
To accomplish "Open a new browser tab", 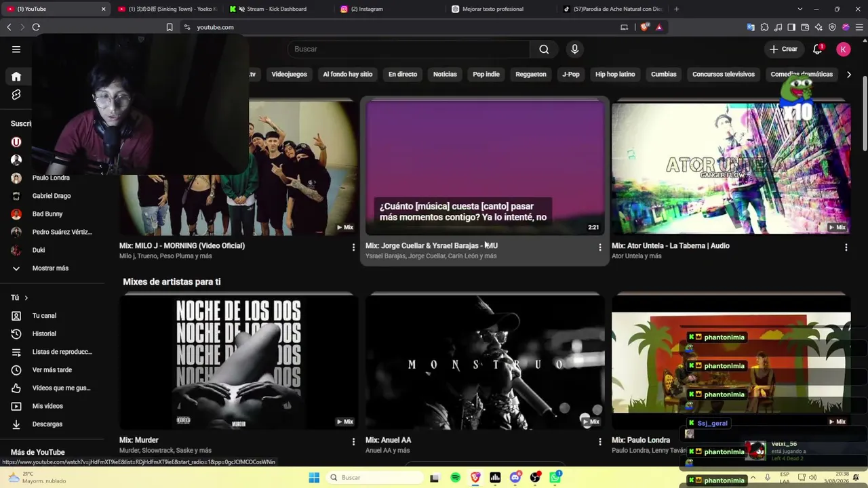I will point(676,9).
